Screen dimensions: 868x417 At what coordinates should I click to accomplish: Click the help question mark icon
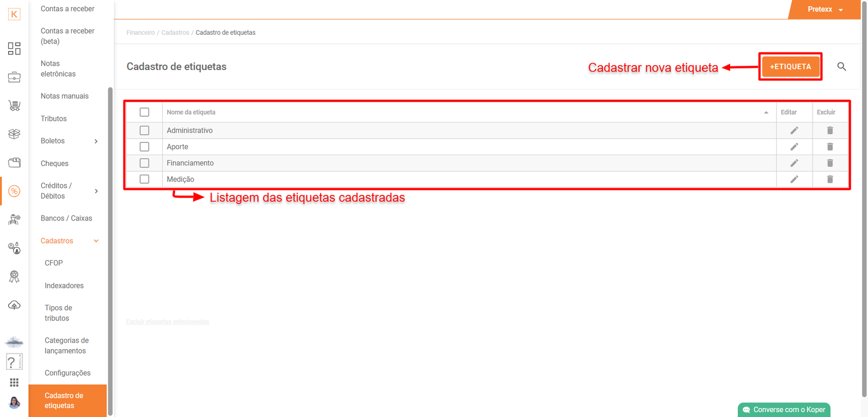[14, 362]
